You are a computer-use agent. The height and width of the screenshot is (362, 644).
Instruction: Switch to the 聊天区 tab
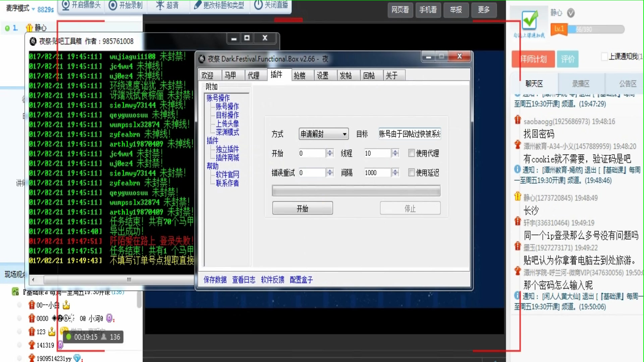[x=534, y=84]
